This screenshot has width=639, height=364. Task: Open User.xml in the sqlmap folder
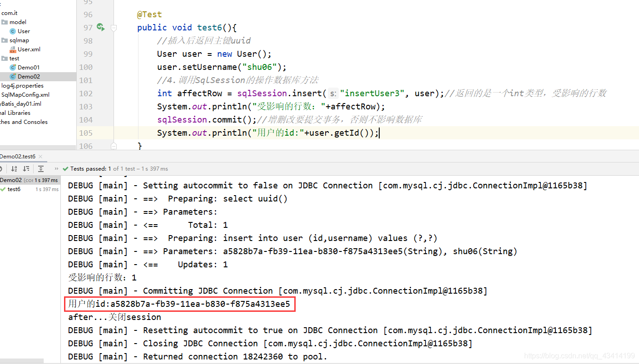pos(29,49)
